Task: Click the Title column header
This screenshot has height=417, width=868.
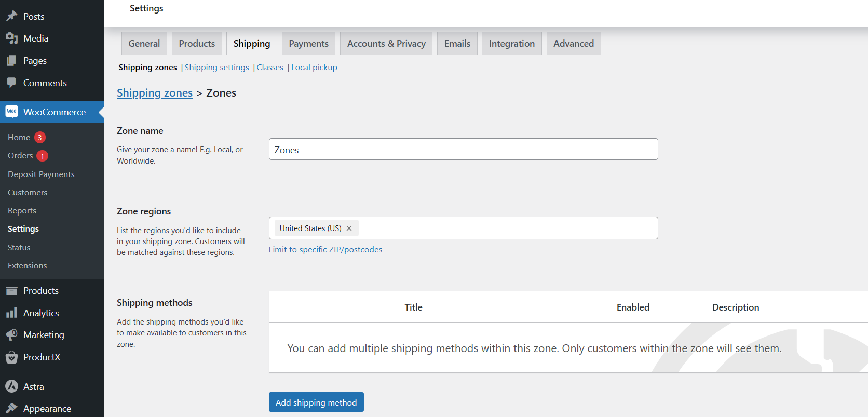Action: [414, 307]
